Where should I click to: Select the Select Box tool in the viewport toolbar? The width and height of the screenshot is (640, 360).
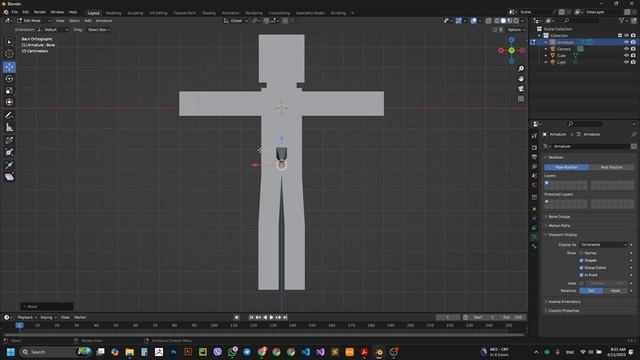coord(9,42)
